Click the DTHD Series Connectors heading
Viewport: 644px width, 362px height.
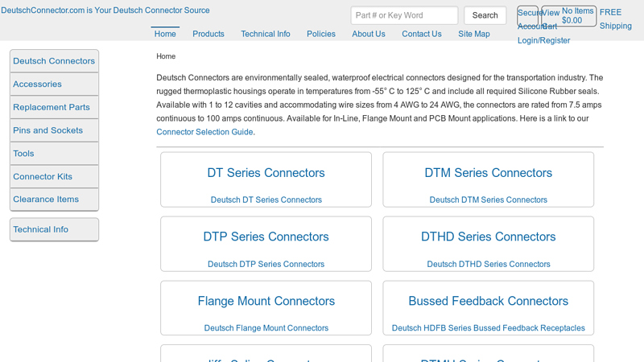point(489,237)
